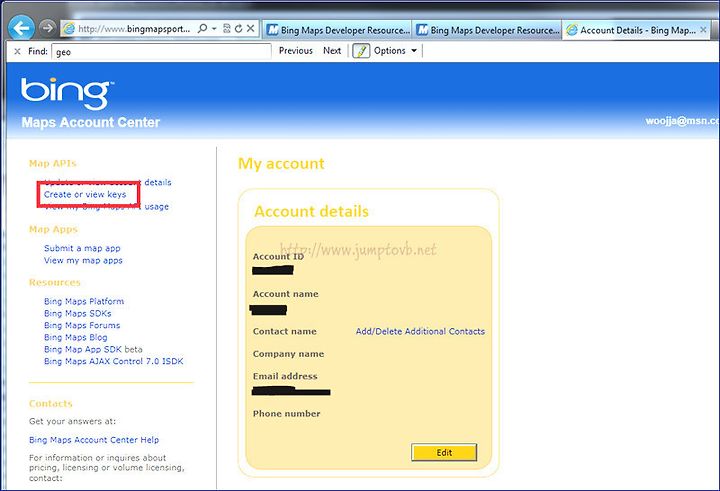Click the Phone number label
The image size is (720, 491).
[286, 413]
